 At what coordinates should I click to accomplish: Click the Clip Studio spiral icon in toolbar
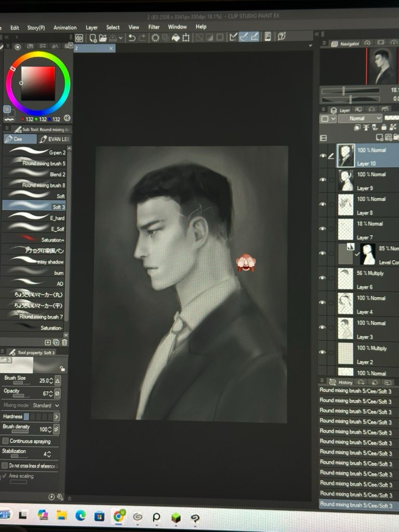[x=79, y=37]
